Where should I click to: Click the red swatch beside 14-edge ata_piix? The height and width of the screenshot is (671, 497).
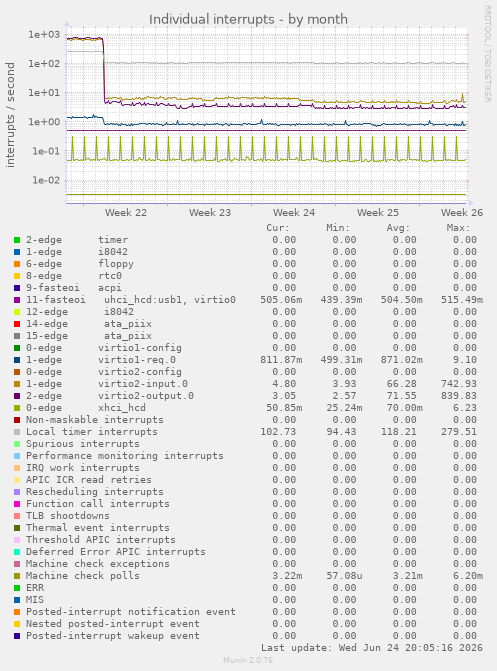[x=17, y=324]
